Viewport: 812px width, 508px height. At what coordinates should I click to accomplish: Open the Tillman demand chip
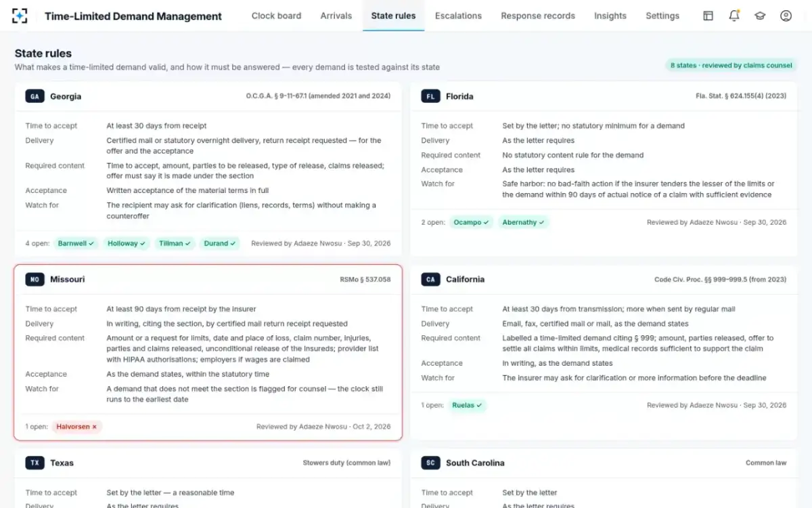pos(175,243)
